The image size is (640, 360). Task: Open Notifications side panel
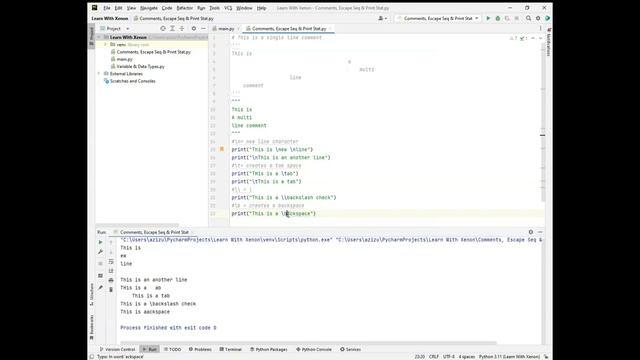549,42
